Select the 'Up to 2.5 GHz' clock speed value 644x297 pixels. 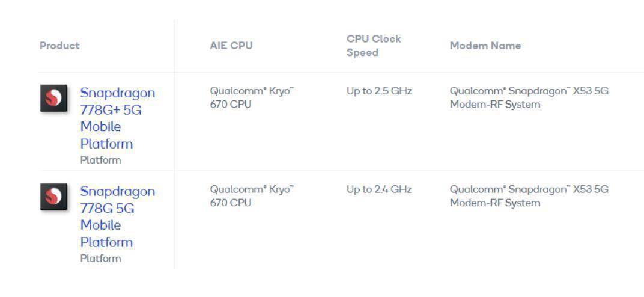click(379, 91)
